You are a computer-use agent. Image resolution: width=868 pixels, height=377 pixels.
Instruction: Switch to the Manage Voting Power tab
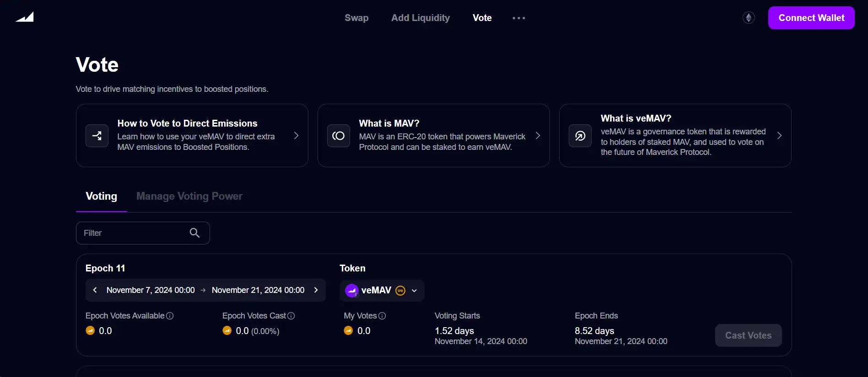click(189, 196)
